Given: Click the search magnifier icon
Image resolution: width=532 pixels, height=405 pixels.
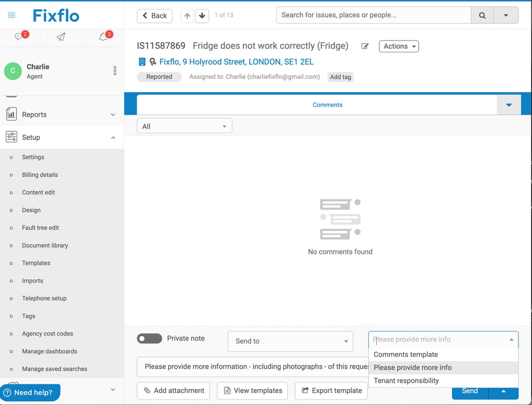Looking at the screenshot, I should 482,15.
